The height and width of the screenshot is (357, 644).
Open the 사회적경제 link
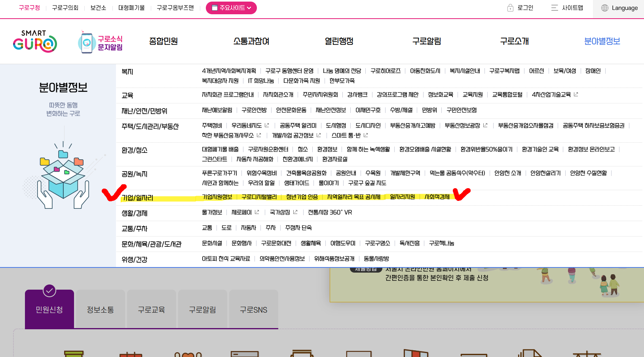(x=437, y=197)
